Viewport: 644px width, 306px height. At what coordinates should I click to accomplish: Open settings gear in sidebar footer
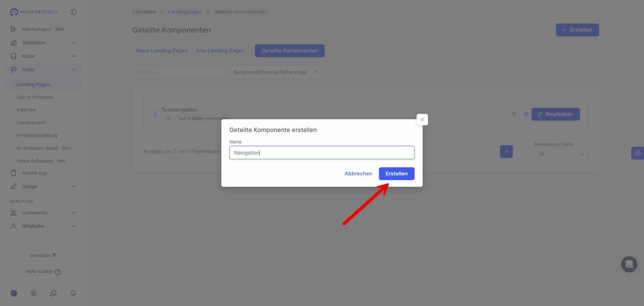[x=34, y=293]
